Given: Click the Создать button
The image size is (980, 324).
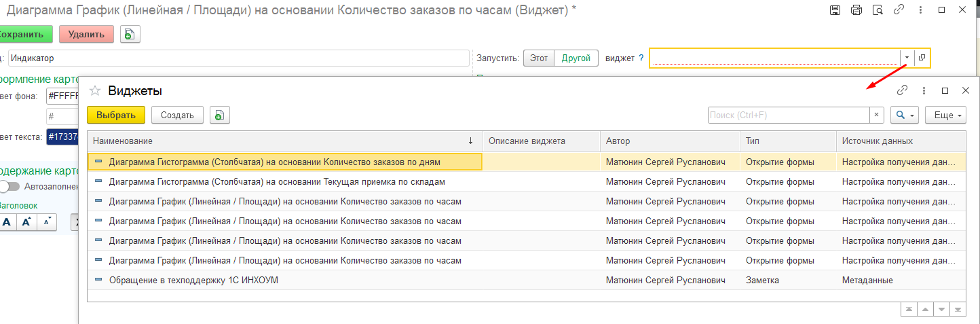Looking at the screenshot, I should [x=177, y=115].
